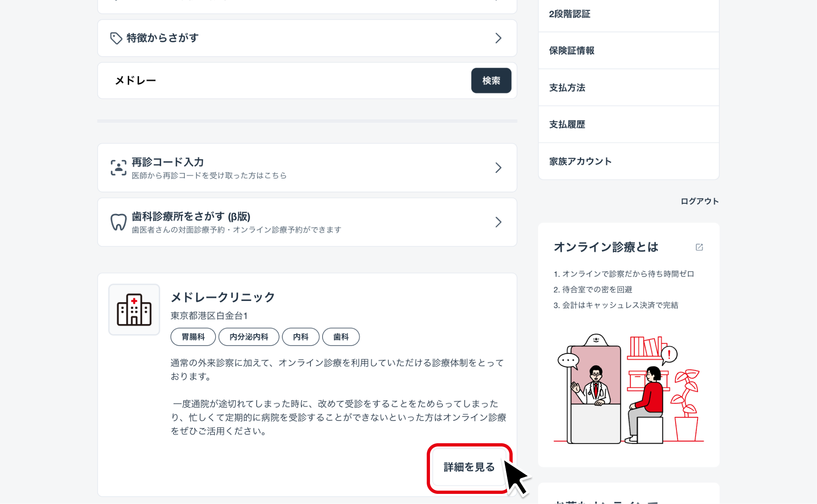Click the text 待合室での密を回避

point(597,290)
